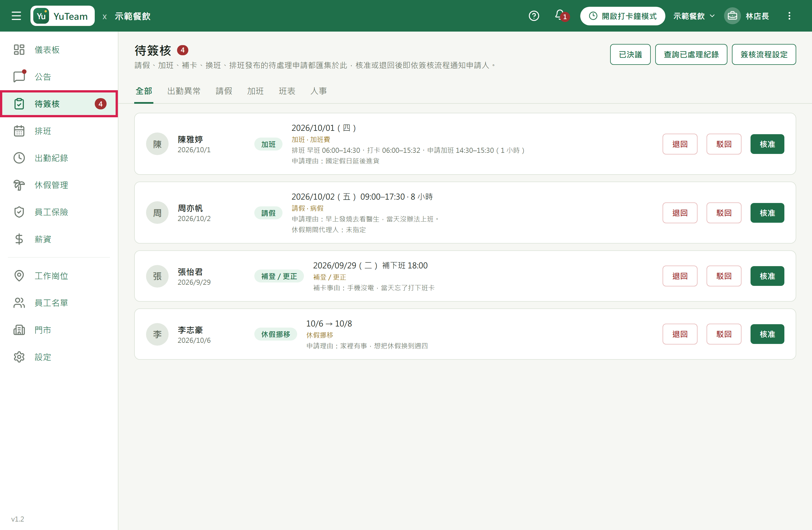Switch to the 班表 tab
The image size is (812, 530).
click(x=287, y=91)
